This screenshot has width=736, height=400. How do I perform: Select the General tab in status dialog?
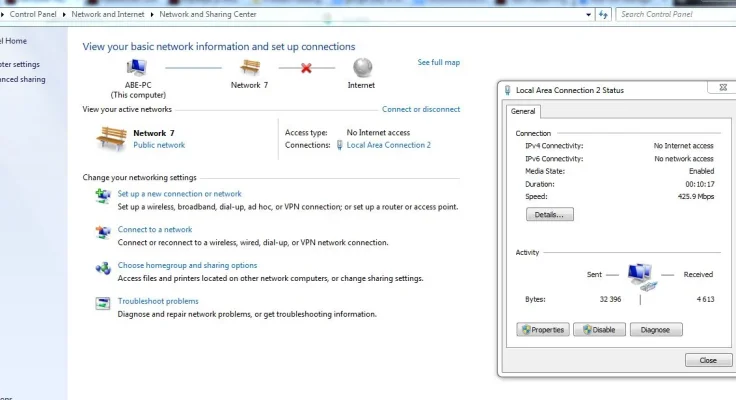[x=523, y=112]
